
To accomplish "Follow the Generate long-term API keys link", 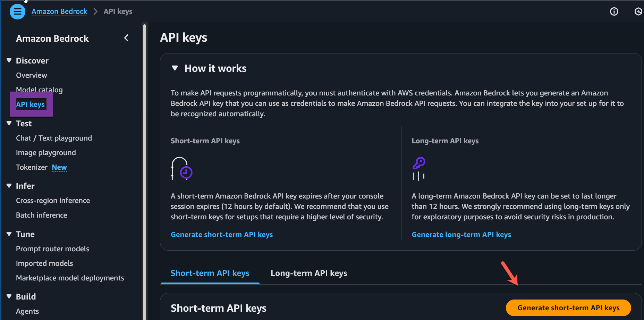I will [x=461, y=235].
